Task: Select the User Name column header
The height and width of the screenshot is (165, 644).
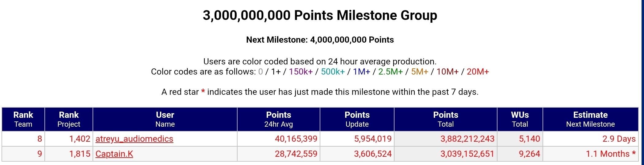Action: 165,119
